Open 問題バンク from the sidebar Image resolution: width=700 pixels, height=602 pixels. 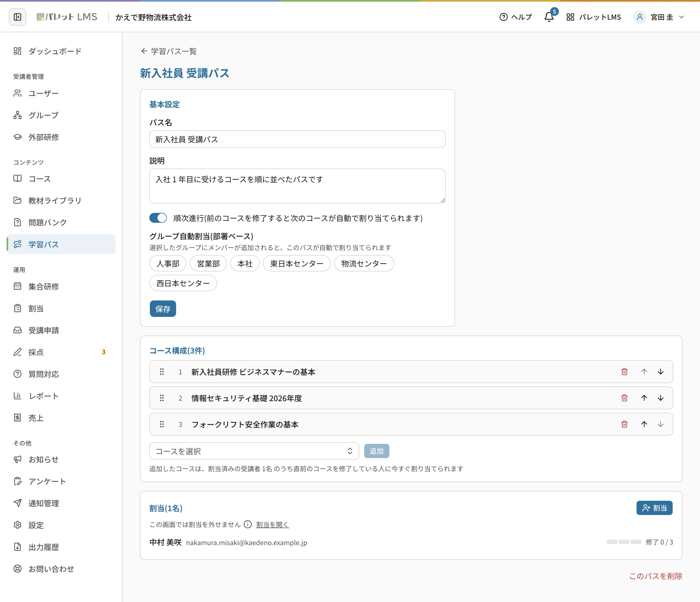click(61, 222)
